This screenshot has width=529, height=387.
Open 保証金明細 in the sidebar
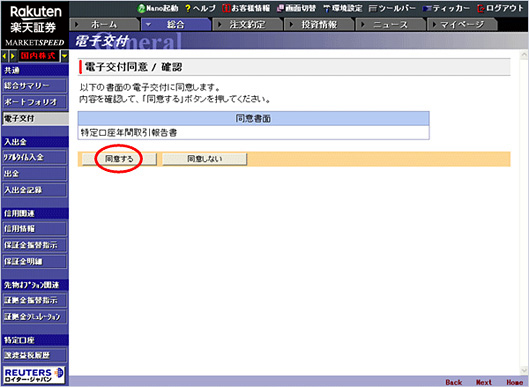click(x=34, y=261)
